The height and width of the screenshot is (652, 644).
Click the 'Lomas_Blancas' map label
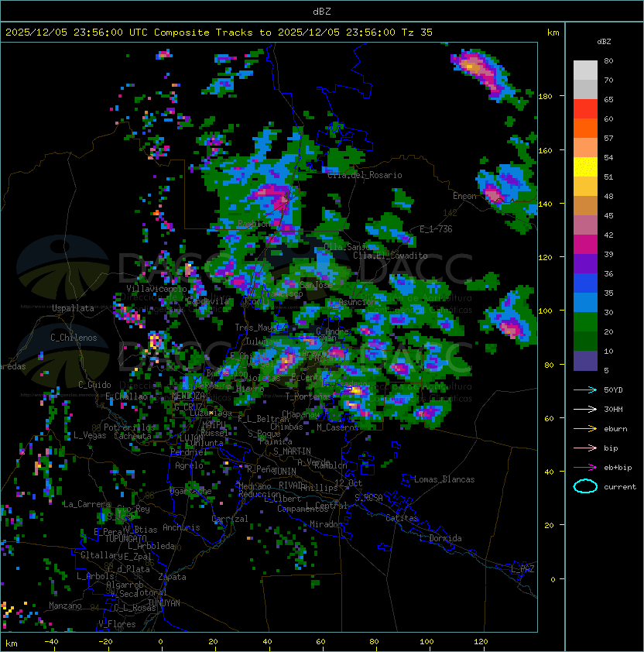click(x=444, y=479)
